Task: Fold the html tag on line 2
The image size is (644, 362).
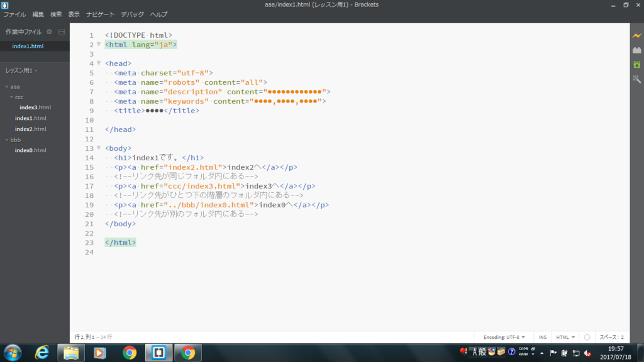Action: (x=99, y=45)
